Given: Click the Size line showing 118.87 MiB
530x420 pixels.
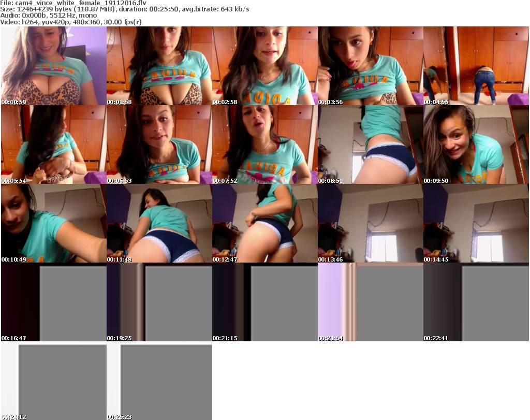Looking at the screenshot, I should (125, 9).
